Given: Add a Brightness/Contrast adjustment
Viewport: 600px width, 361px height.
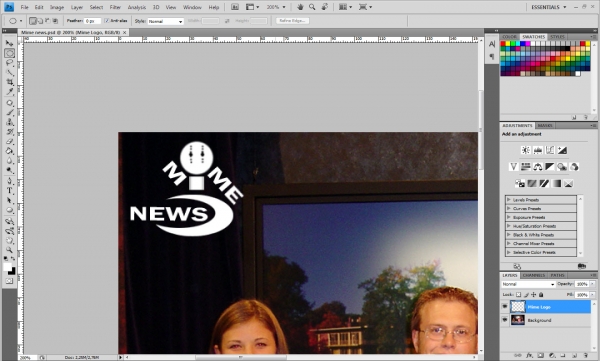Looking at the screenshot, I should [526, 150].
